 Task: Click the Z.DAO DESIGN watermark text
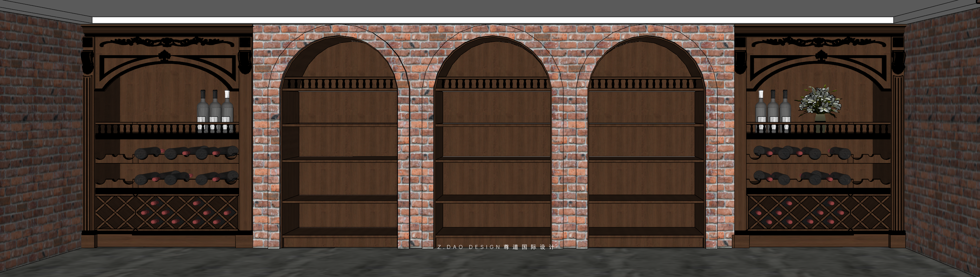496,247
